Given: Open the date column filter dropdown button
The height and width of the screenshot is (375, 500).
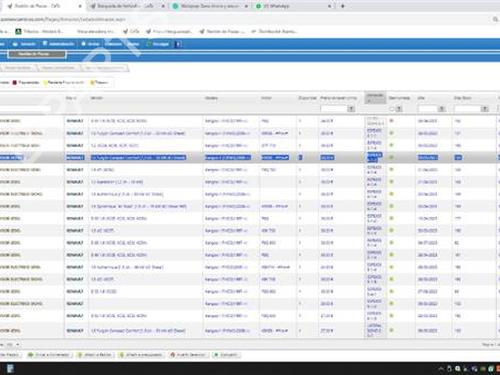Looking at the screenshot, I should [441, 109].
